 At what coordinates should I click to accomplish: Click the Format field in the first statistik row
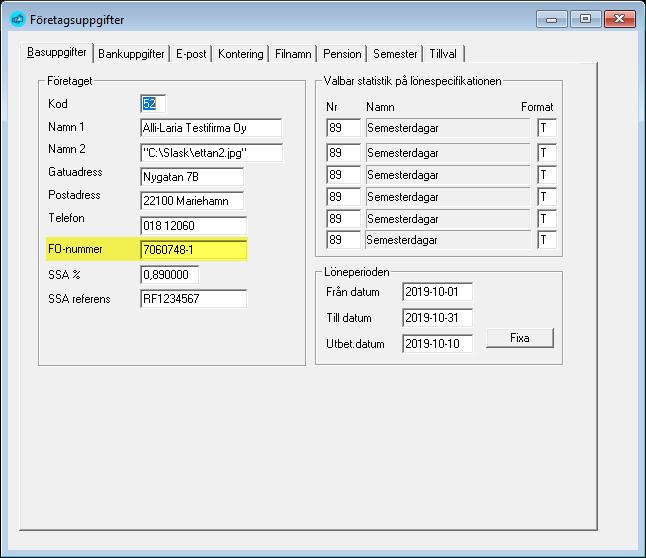tap(547, 128)
